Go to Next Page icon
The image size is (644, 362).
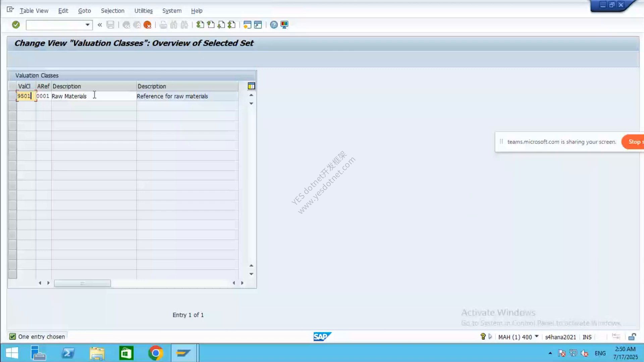pos(221,25)
